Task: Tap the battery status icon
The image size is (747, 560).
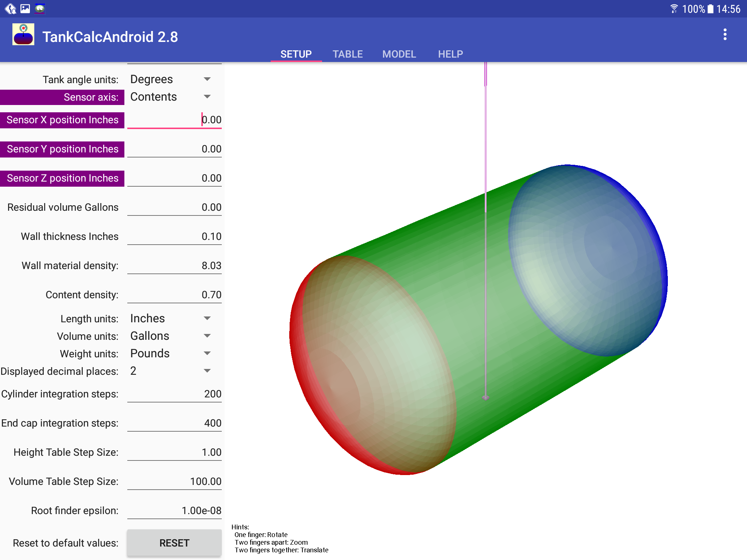Action: 710,8
